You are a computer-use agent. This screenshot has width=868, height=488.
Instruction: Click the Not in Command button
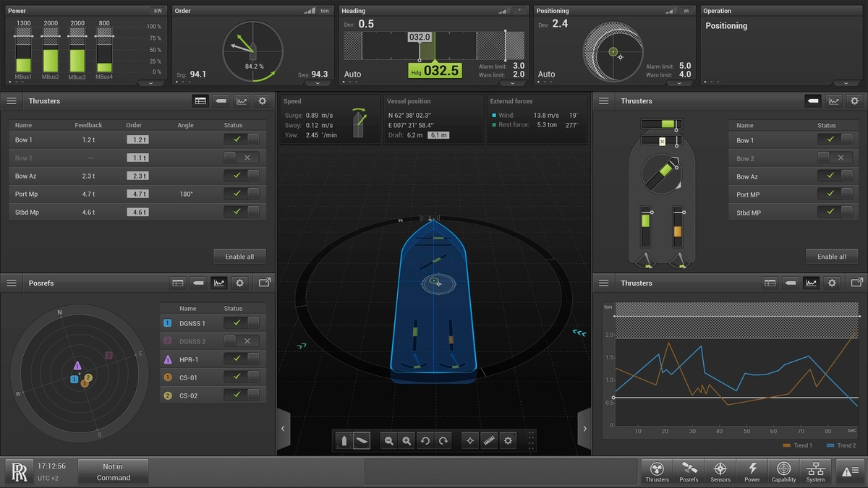coord(114,471)
